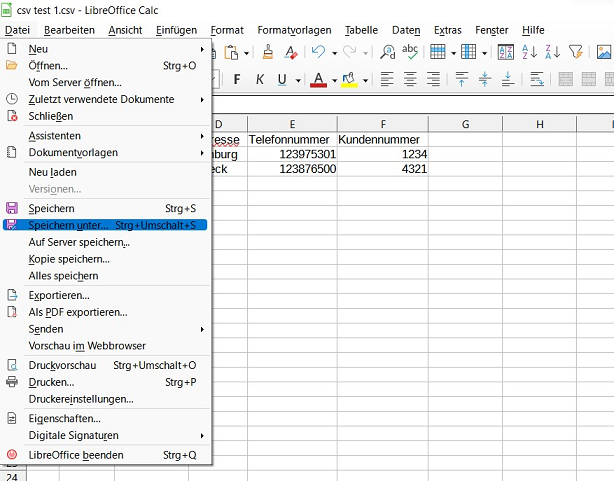
Task: Choose Schließen menu entry
Action: click(105, 116)
